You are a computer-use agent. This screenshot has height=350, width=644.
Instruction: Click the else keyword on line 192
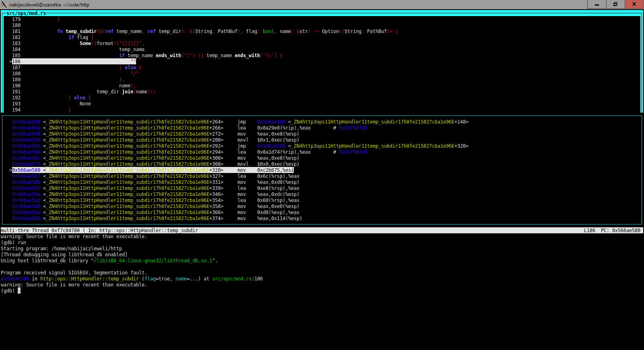[79, 98]
